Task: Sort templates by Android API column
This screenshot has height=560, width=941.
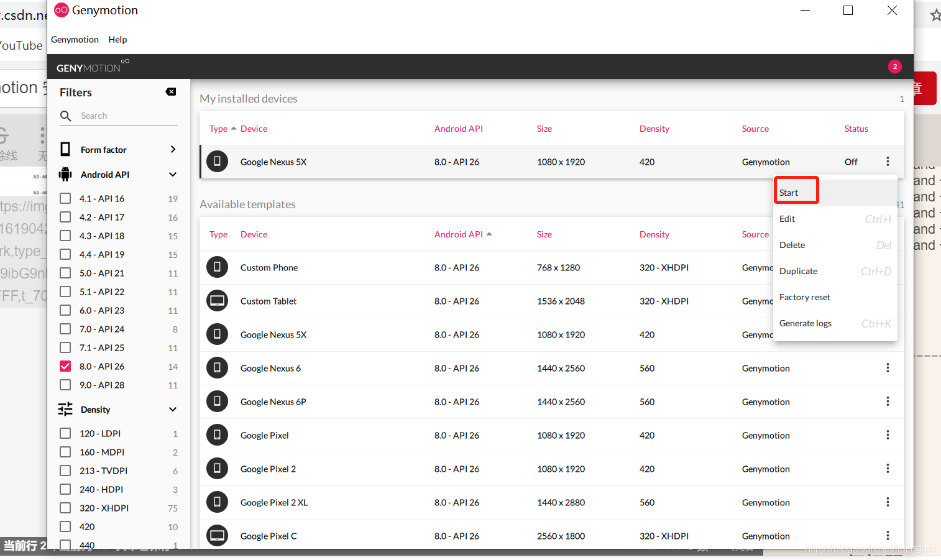Action: pos(459,234)
